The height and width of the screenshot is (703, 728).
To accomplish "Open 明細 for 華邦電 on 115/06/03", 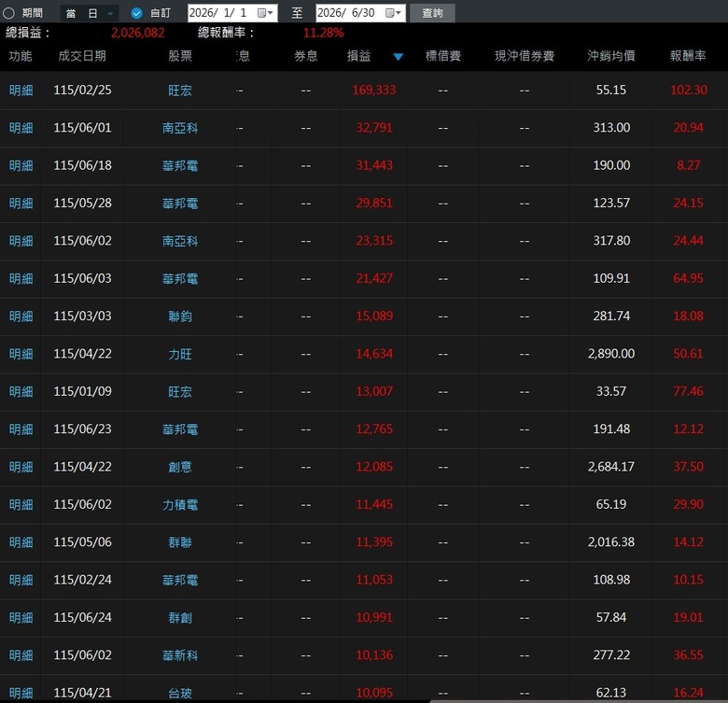I will pos(21,278).
